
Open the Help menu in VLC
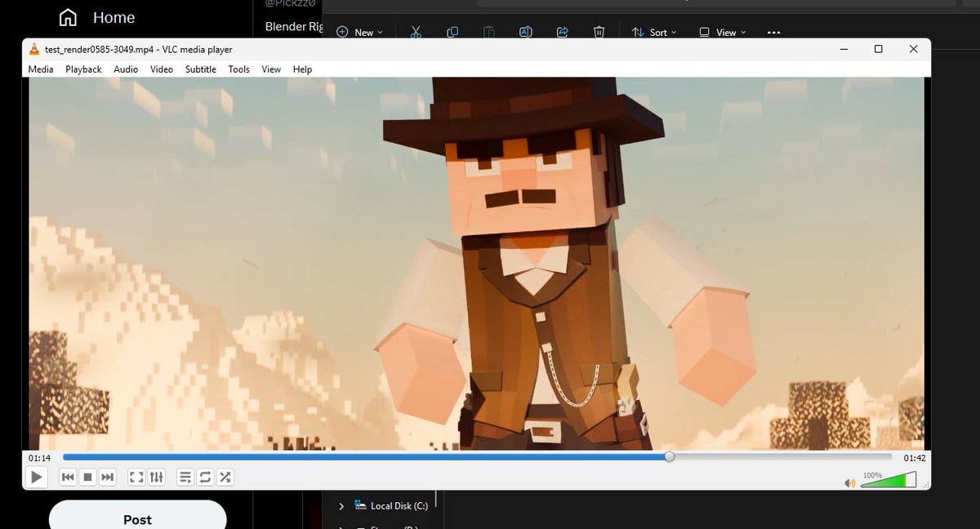point(302,69)
